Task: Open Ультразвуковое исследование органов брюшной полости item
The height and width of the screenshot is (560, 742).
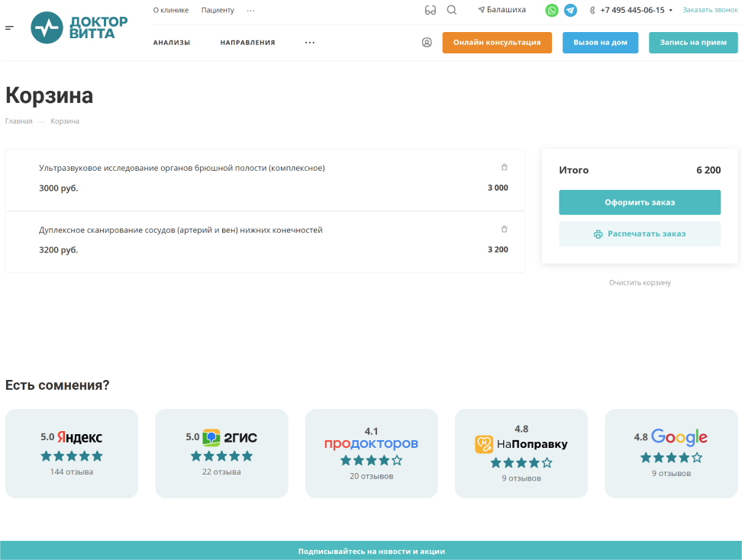Action: click(182, 168)
